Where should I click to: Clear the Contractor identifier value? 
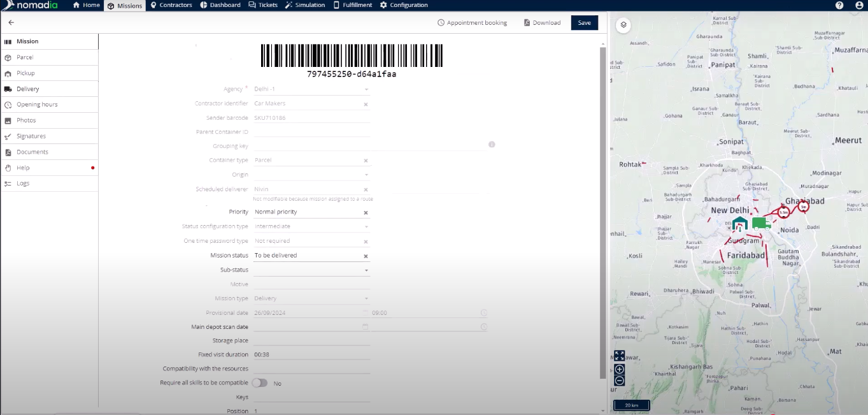(366, 104)
